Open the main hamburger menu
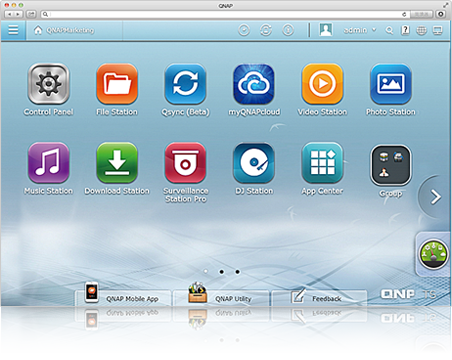 [13, 30]
